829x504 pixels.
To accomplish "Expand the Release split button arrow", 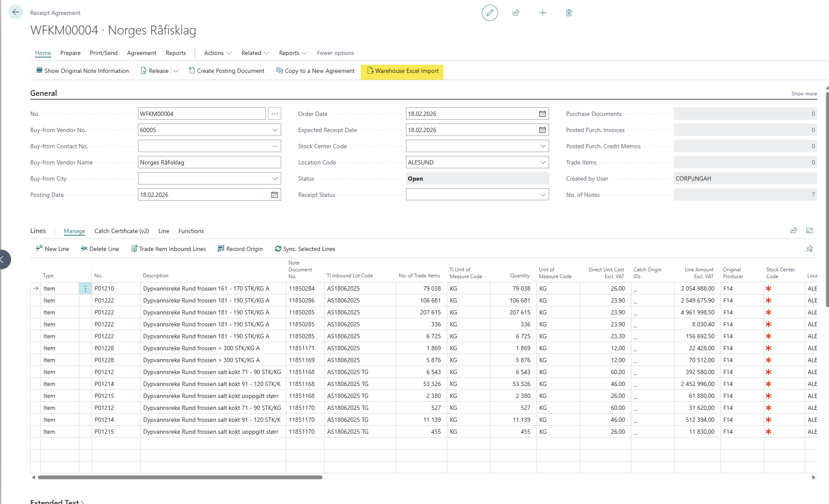I will pos(176,71).
